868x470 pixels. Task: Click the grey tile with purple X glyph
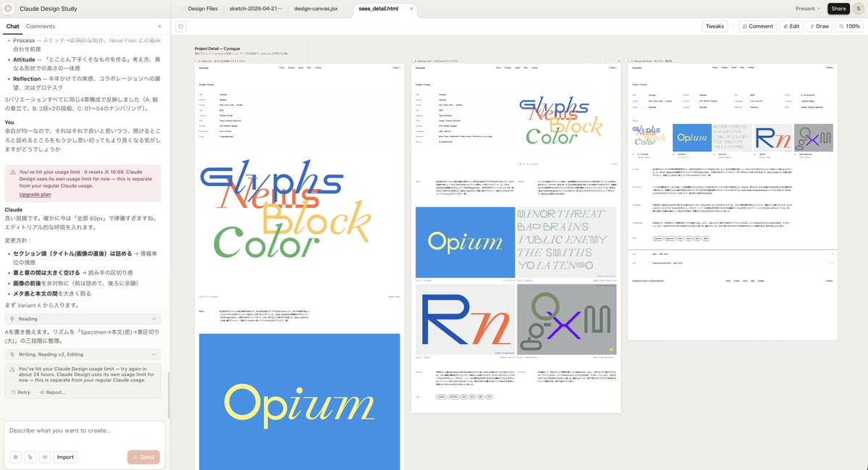click(x=566, y=320)
